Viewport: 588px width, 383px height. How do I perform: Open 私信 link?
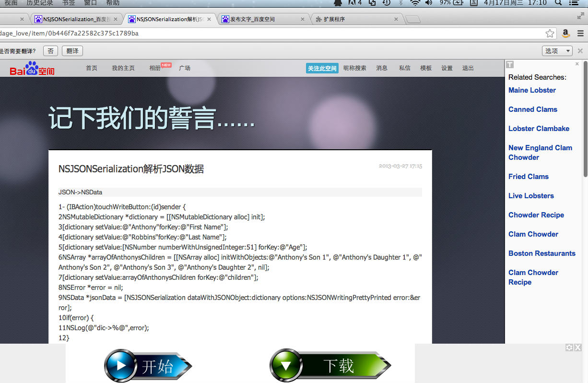(x=405, y=68)
